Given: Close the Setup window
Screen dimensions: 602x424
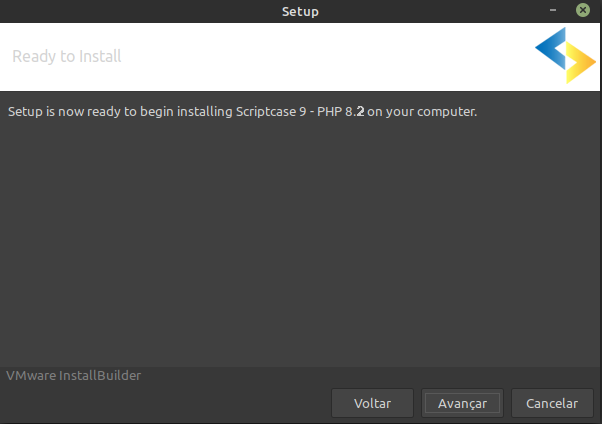Looking at the screenshot, I should (x=583, y=11).
